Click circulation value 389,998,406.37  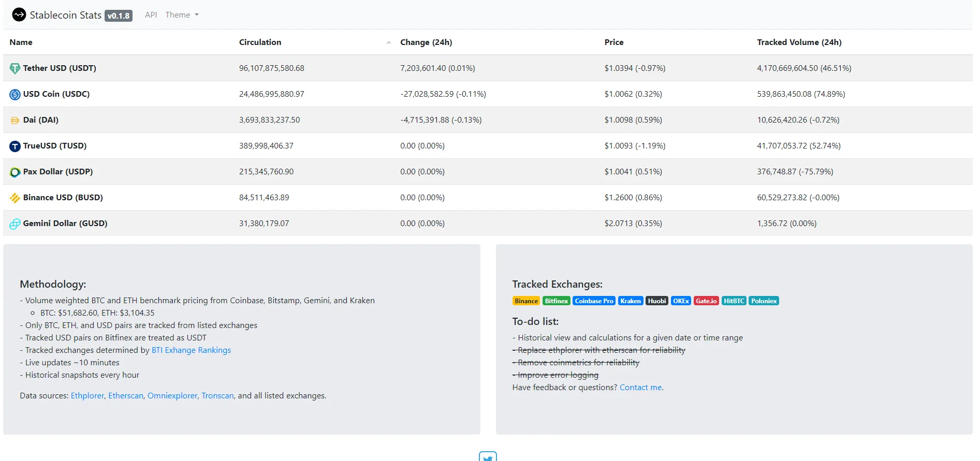click(266, 146)
